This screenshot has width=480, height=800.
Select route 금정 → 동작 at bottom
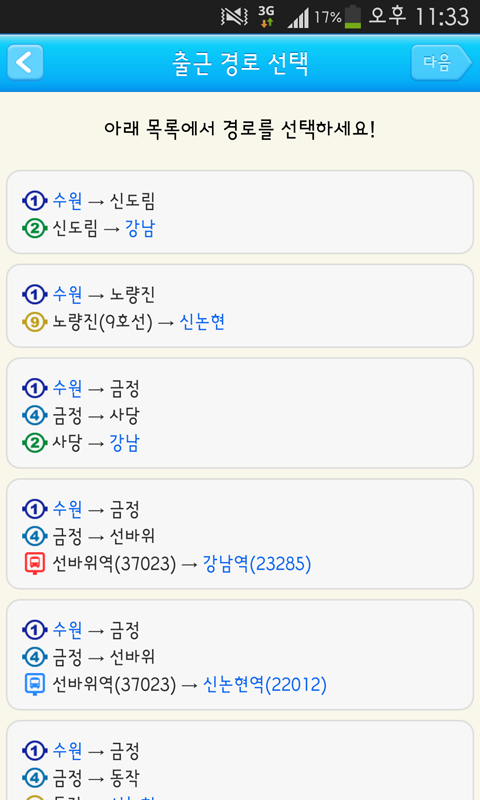pos(240,760)
